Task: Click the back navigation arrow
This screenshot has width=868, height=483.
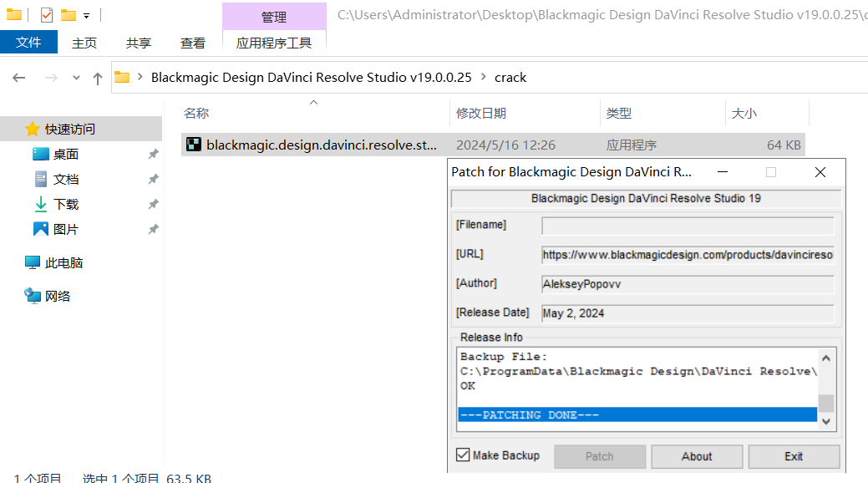Action: [x=18, y=77]
